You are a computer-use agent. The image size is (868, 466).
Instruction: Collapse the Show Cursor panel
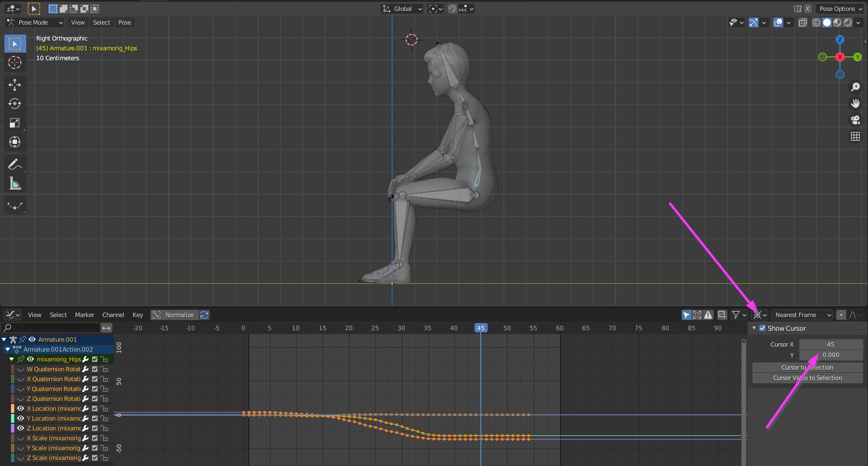[754, 328]
